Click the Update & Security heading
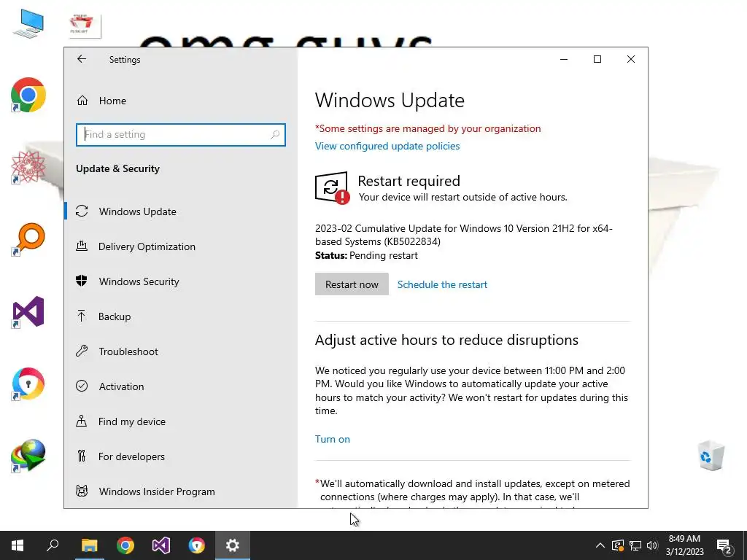This screenshot has width=747, height=560. (117, 168)
